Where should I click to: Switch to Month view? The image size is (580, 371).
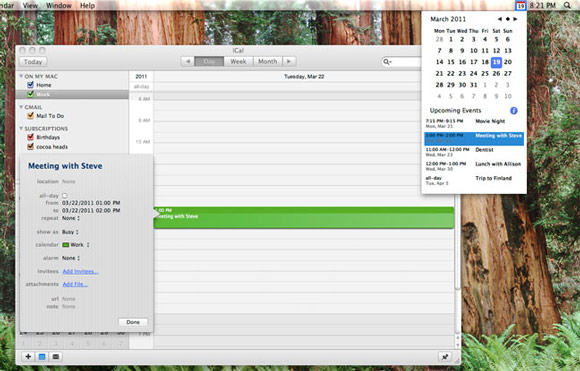pos(267,61)
